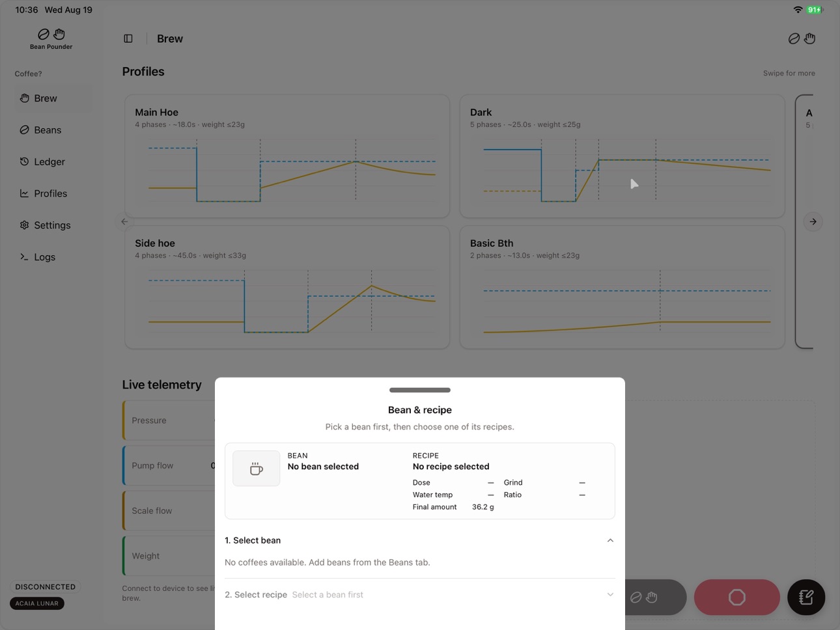Click the bean and hand icon top right
840x630 pixels.
click(802, 38)
